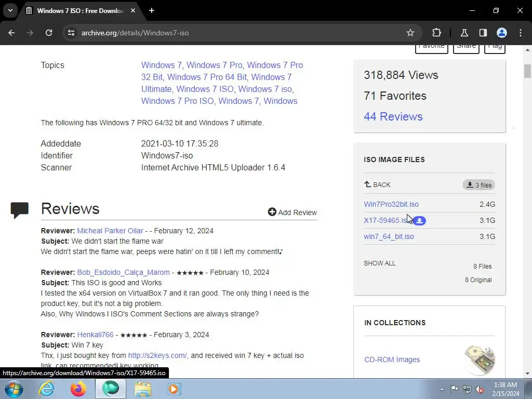Screen dimensions: 532x399
Task: Open Chrome Labs flask icon
Action: [464, 33]
